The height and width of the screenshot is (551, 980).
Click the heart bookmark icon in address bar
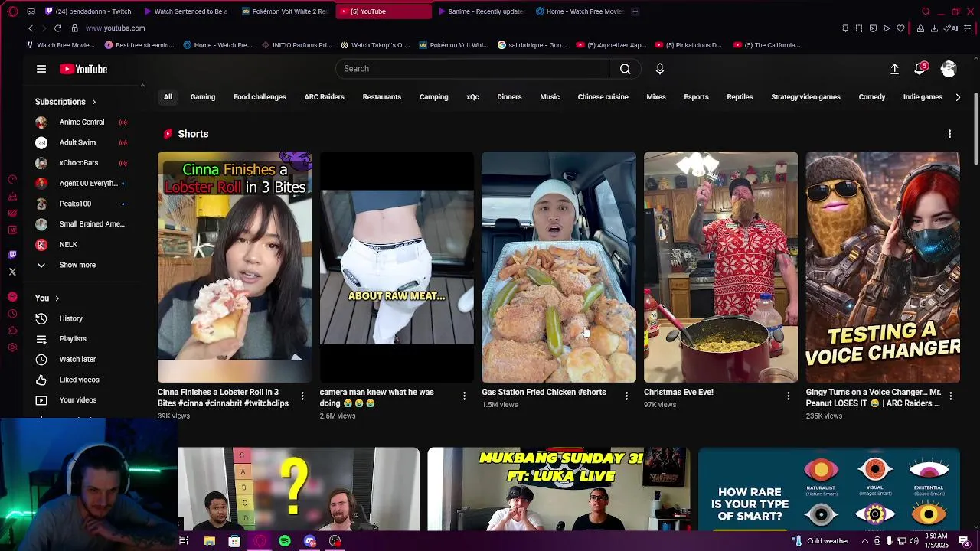click(x=900, y=28)
